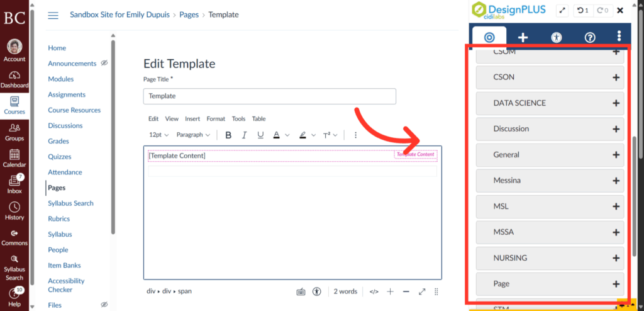
Task: Open Assignments in course navigation
Action: pyautogui.click(x=67, y=94)
